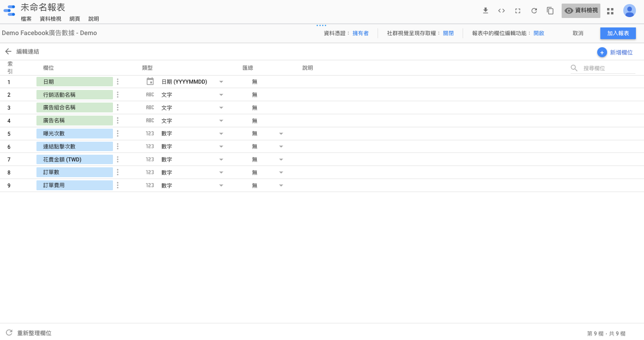The image size is (644, 340).
Task: Click the copy report icon
Action: click(x=550, y=11)
